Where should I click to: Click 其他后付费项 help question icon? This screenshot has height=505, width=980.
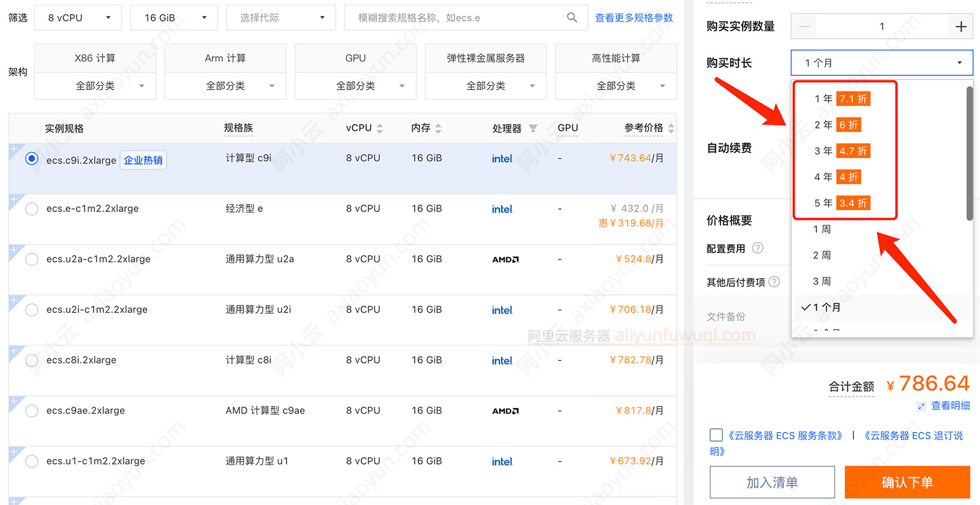(774, 282)
